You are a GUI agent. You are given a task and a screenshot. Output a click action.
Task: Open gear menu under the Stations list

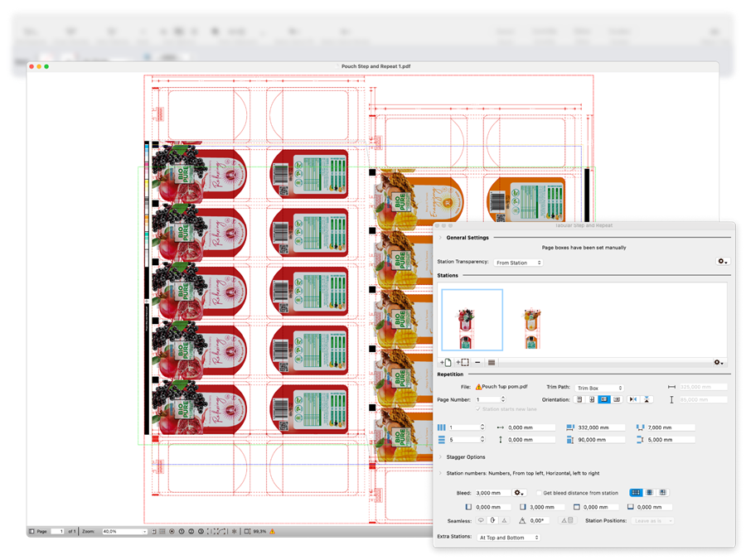[x=719, y=363]
